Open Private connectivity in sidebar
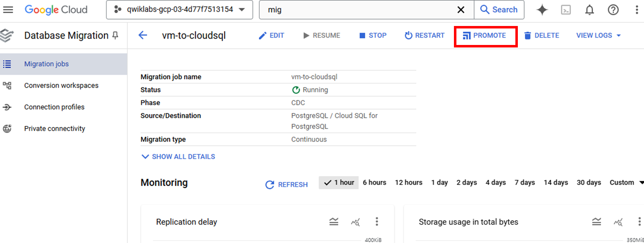 click(63, 128)
